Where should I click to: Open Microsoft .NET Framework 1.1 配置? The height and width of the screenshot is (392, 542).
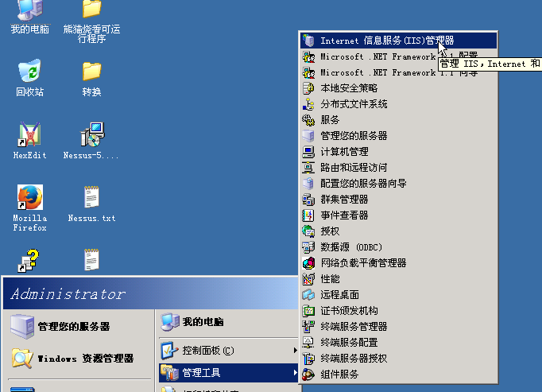(398, 56)
